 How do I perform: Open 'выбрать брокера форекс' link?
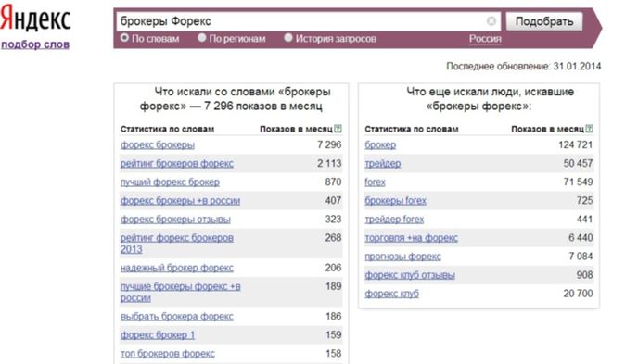pos(177,317)
